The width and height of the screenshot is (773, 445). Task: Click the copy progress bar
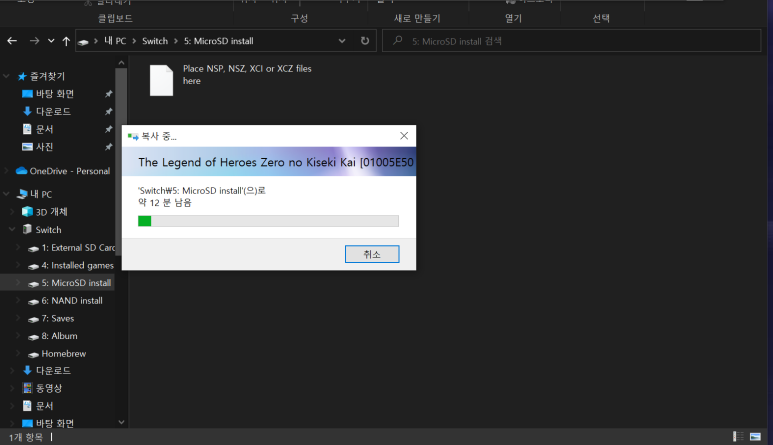[x=268, y=221]
